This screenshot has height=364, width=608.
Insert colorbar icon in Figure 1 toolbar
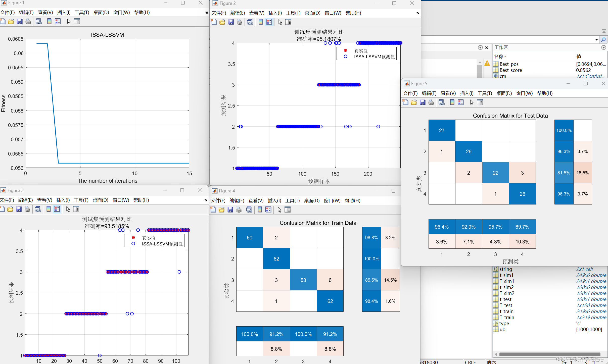pyautogui.click(x=49, y=22)
